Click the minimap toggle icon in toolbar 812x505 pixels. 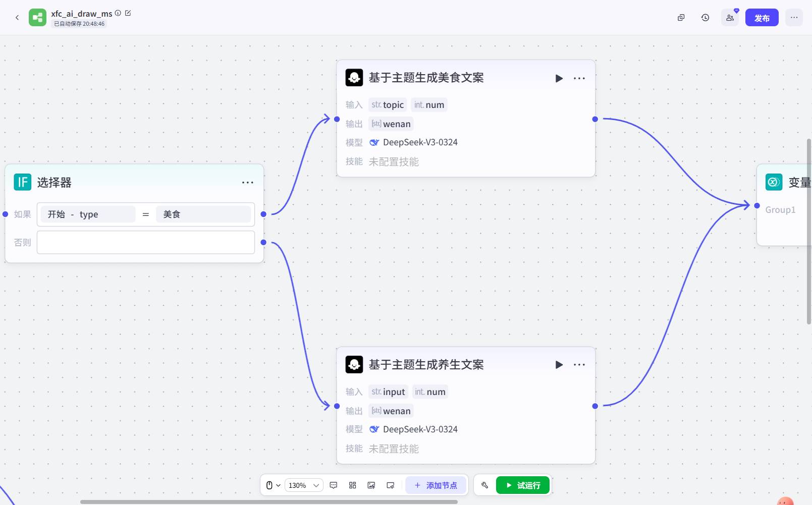391,485
